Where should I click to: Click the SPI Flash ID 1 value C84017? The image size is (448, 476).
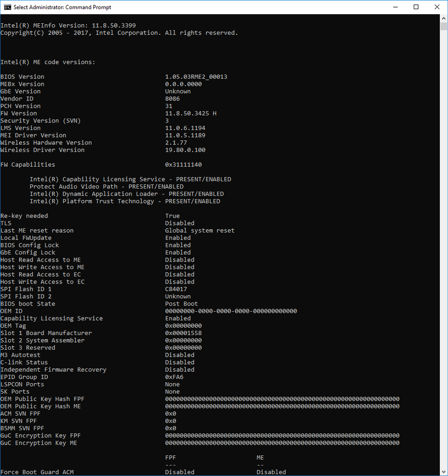coord(176,289)
